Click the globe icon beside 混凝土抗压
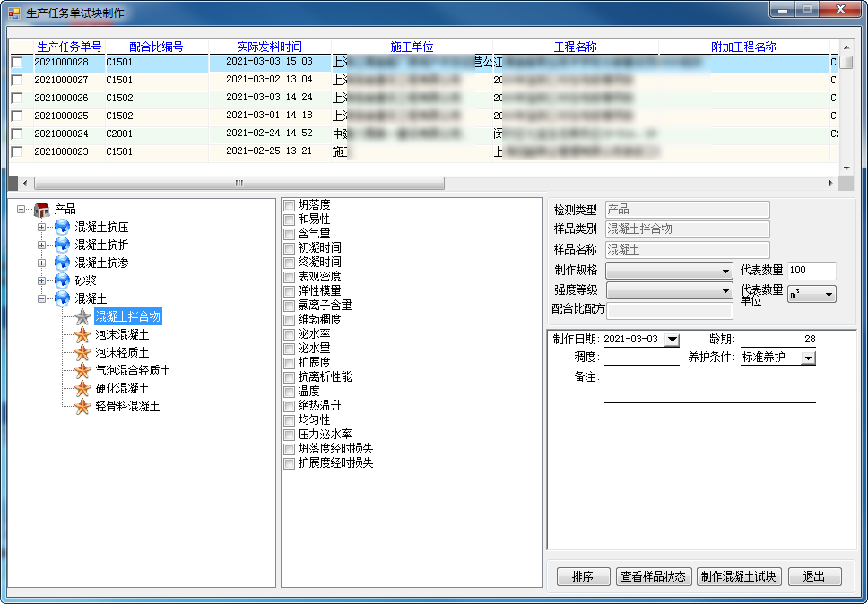Viewport: 868px width, 604px height. (x=62, y=228)
